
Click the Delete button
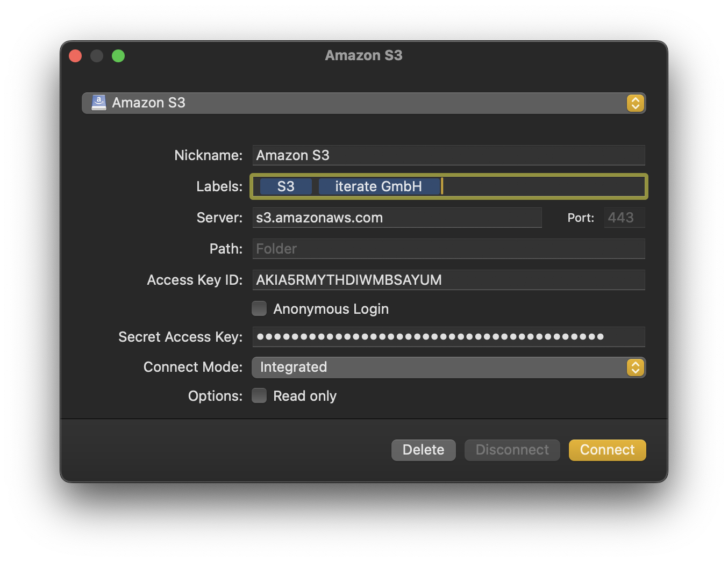tap(424, 450)
